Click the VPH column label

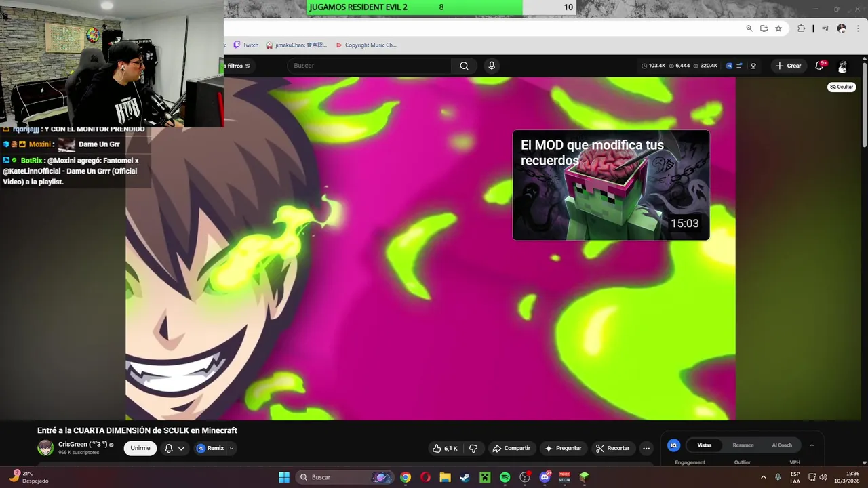pos(795,462)
